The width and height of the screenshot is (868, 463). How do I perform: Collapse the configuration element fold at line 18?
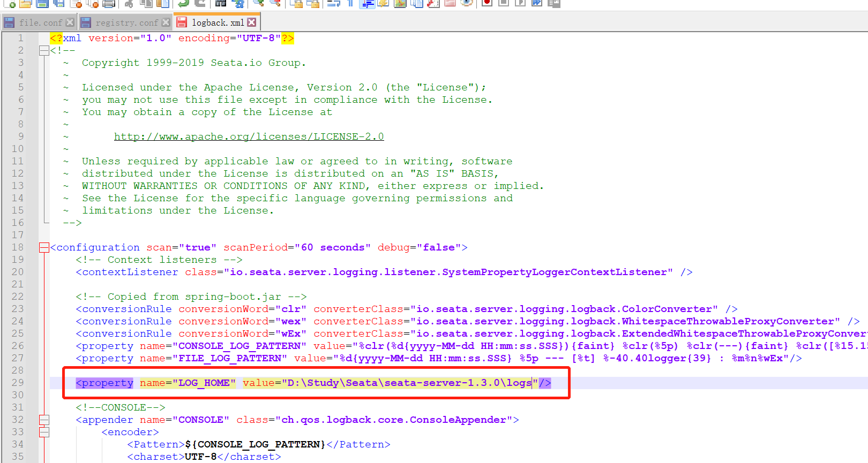pos(44,247)
